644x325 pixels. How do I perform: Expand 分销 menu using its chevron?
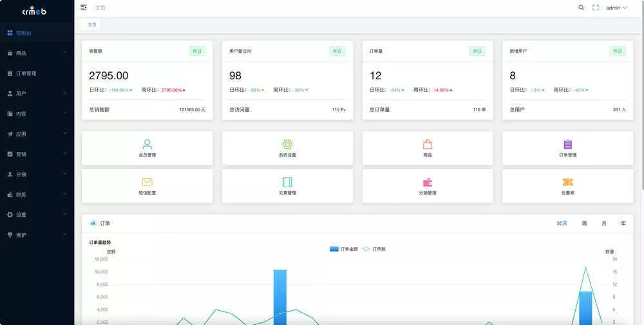click(x=65, y=174)
